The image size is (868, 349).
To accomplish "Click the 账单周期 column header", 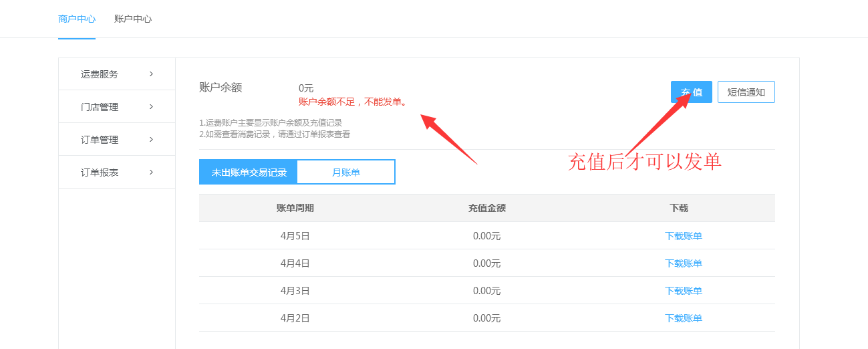I will point(295,208).
